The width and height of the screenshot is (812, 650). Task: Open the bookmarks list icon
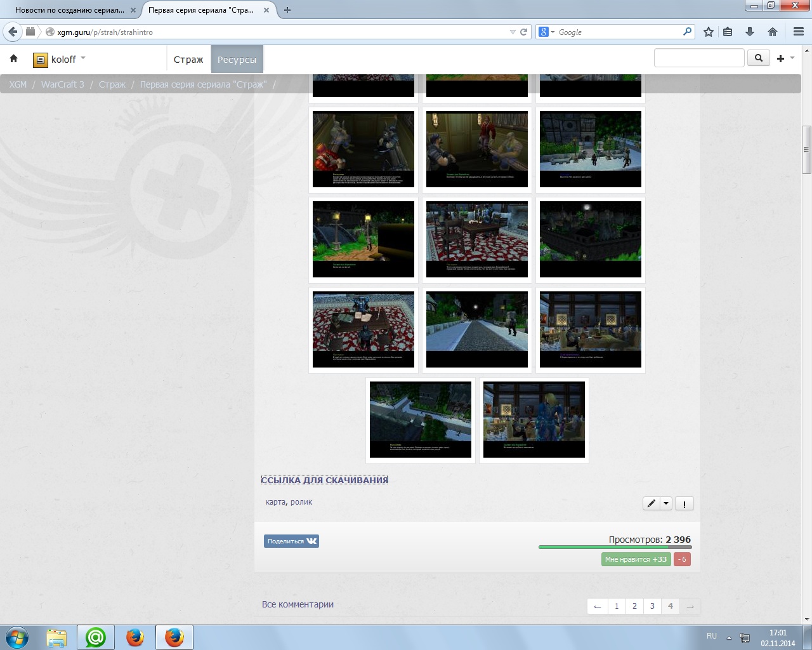[x=728, y=32]
